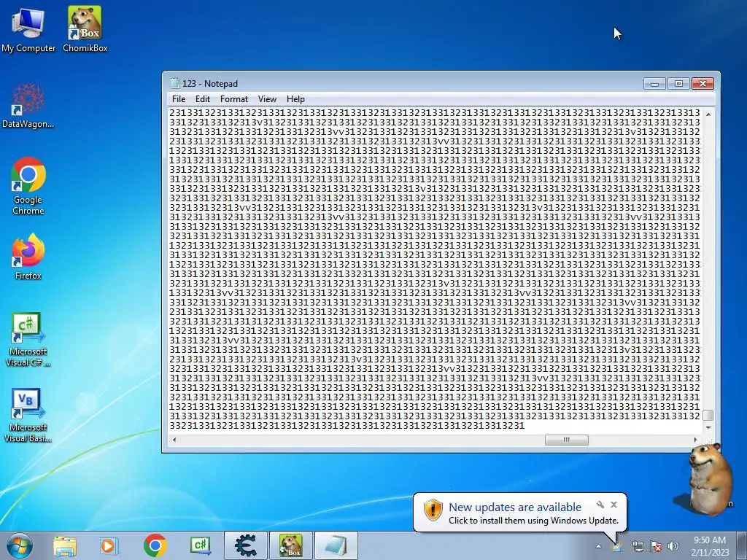
Task: Open Action Center flag tray icon
Action: 656,546
